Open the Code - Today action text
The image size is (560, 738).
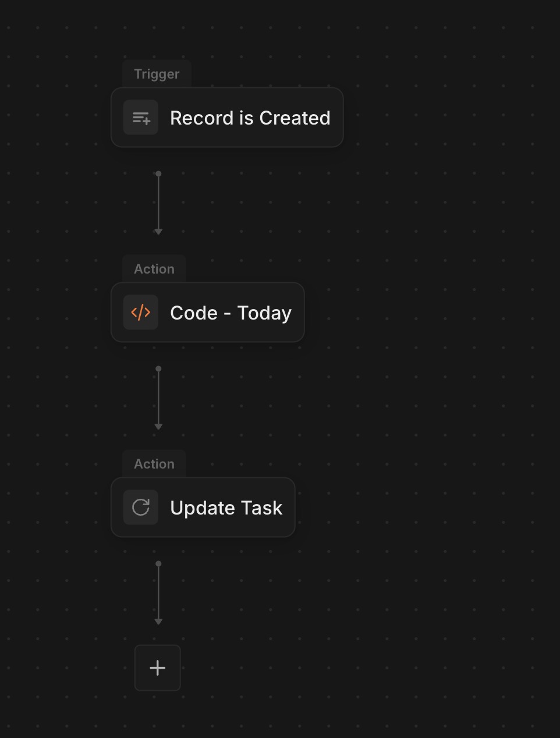tap(231, 313)
